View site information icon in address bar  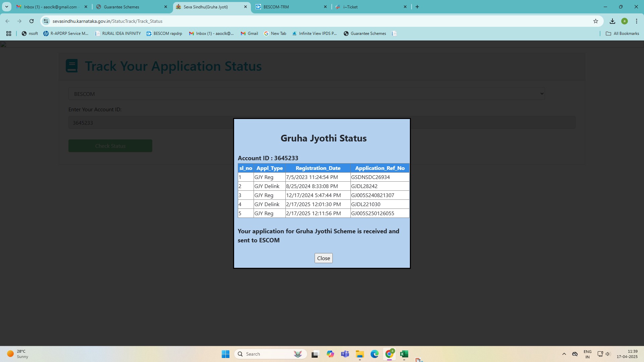pyautogui.click(x=46, y=21)
